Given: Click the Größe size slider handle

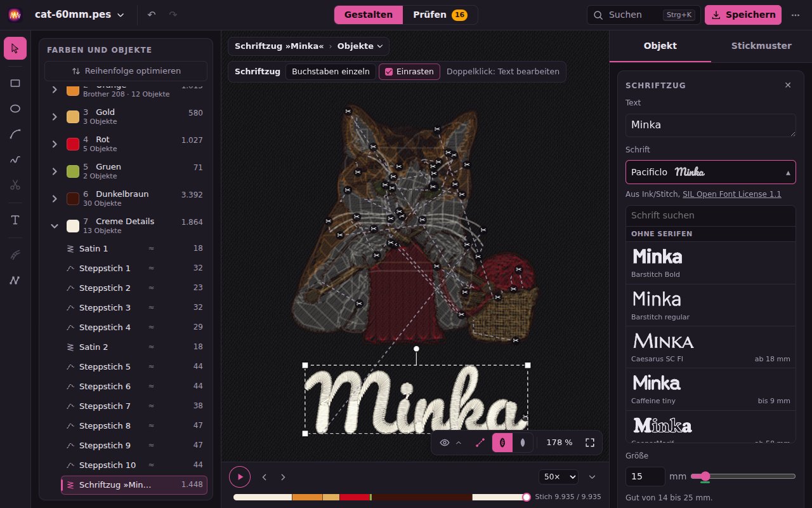Looking at the screenshot, I should pyautogui.click(x=705, y=476).
